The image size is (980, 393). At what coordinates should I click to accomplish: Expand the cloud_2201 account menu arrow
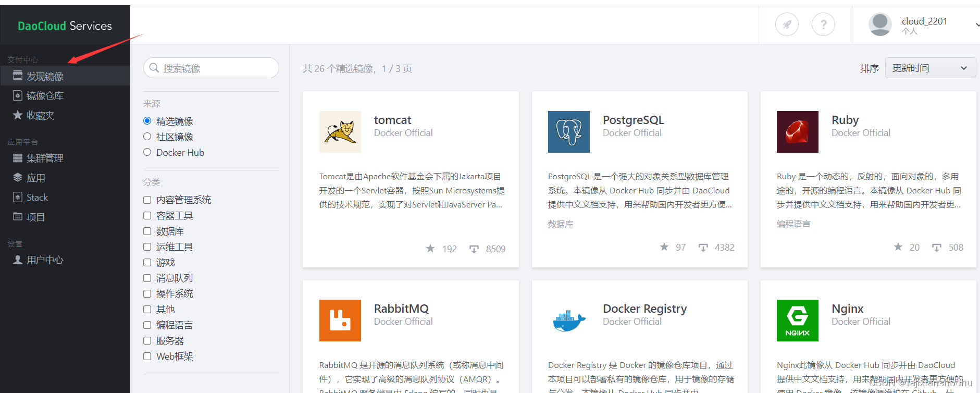(x=977, y=24)
